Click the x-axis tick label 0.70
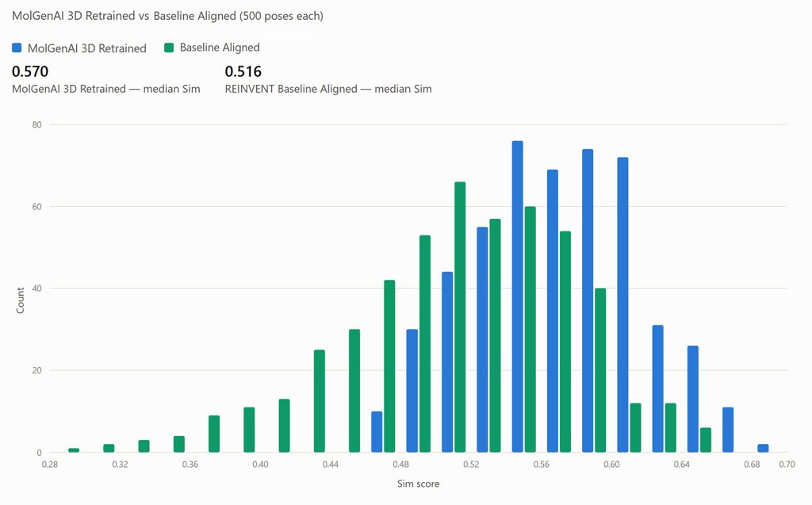Image resolution: width=812 pixels, height=505 pixels. pyautogui.click(x=787, y=464)
